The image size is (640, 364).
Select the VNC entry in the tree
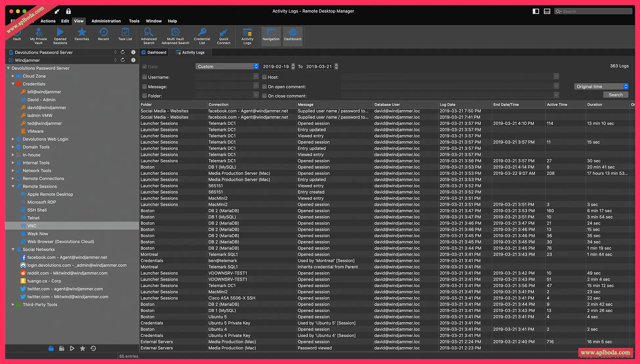(72, 226)
